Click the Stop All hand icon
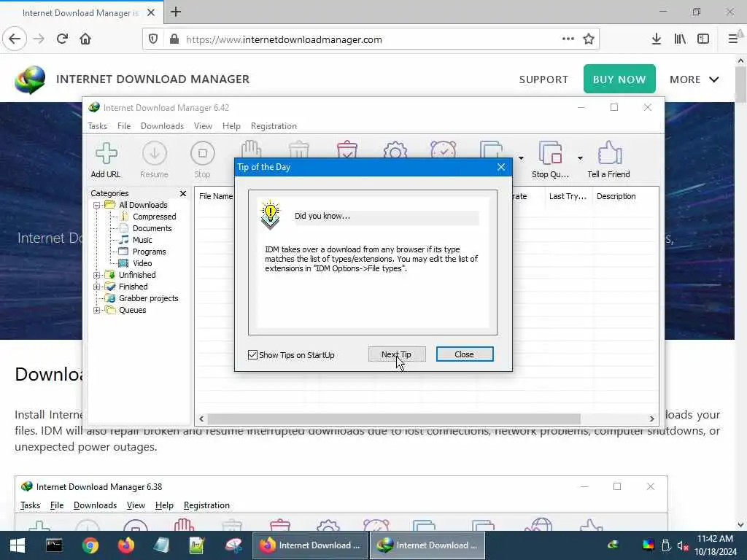 click(x=251, y=149)
